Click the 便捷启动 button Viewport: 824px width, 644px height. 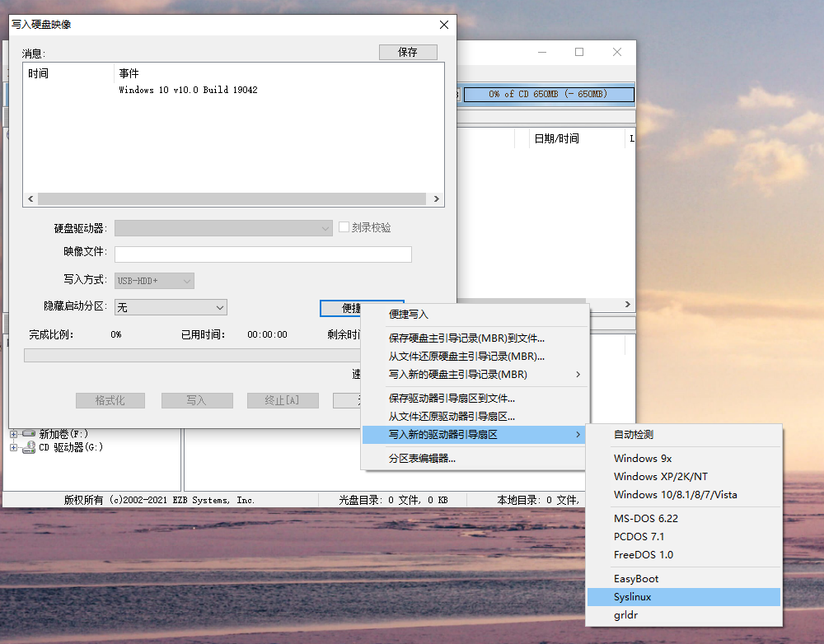(340, 308)
